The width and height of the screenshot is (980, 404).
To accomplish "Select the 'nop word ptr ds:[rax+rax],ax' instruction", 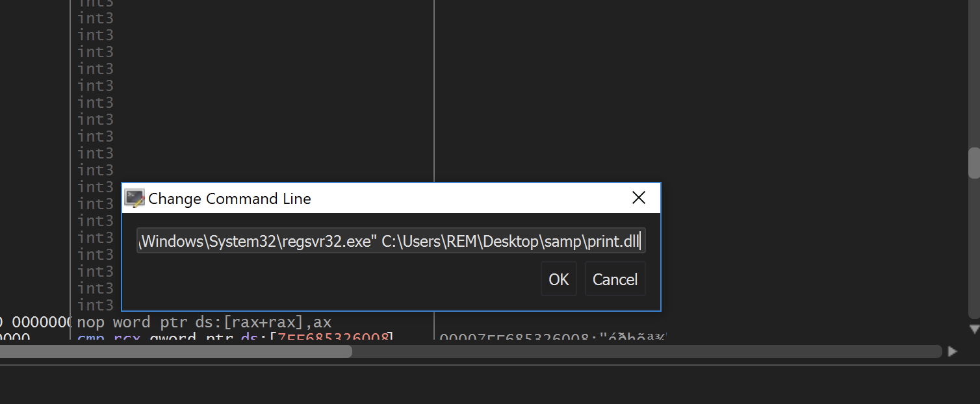I will [x=205, y=322].
